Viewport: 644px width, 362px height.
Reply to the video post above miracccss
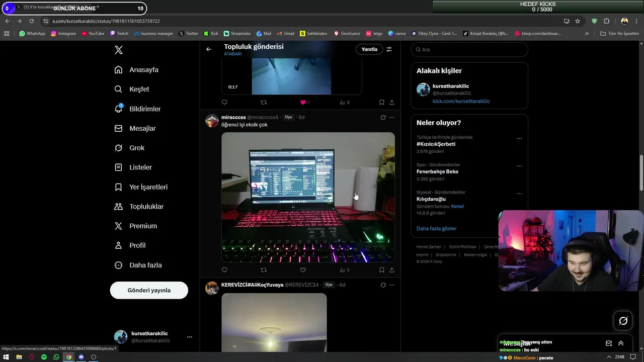(224, 102)
